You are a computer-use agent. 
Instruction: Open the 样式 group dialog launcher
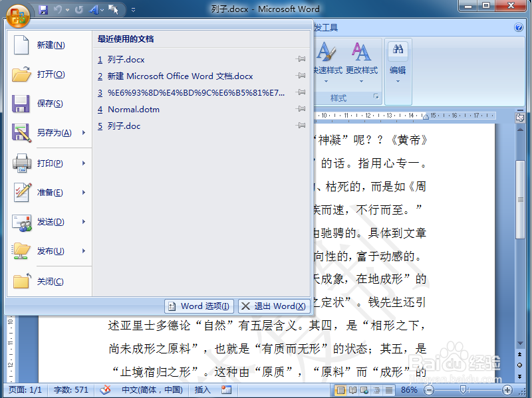click(376, 96)
